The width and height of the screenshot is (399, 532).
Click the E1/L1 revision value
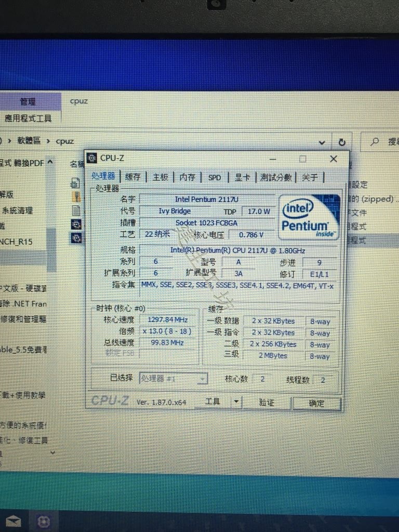pyautogui.click(x=320, y=274)
